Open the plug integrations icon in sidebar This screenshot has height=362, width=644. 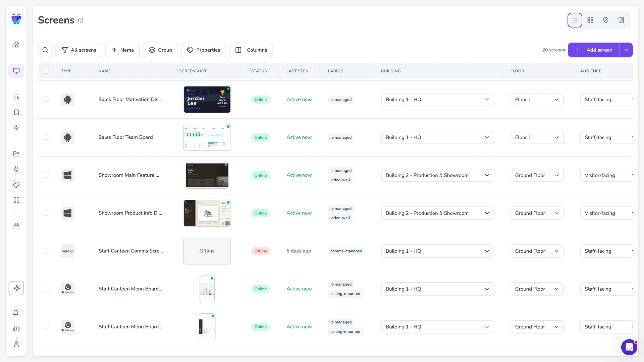tap(16, 169)
